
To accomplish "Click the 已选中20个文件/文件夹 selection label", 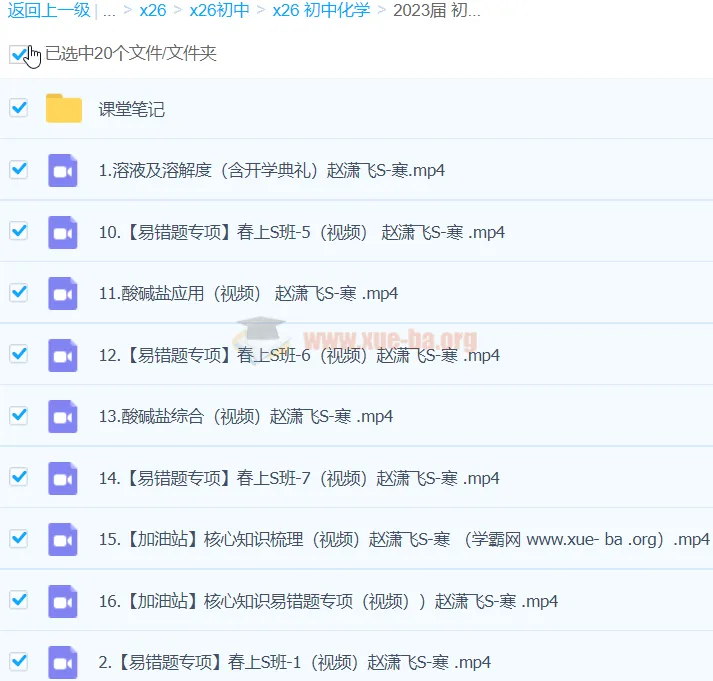I will click(x=131, y=54).
